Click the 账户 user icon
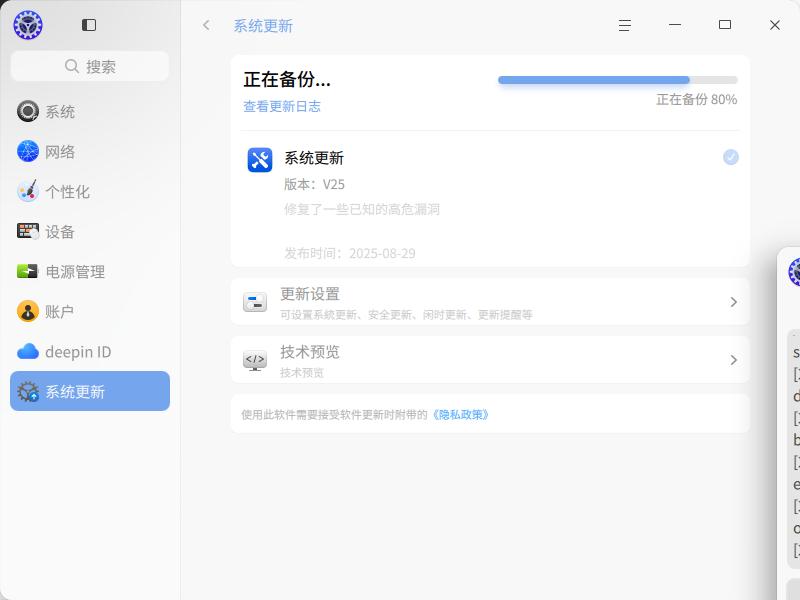This screenshot has width=800, height=600. tap(28, 311)
